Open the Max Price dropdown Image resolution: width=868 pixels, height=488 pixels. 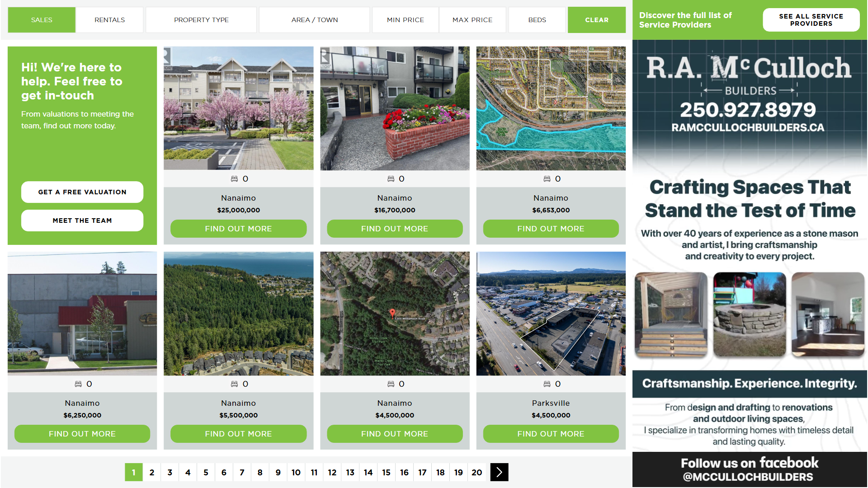472,20
